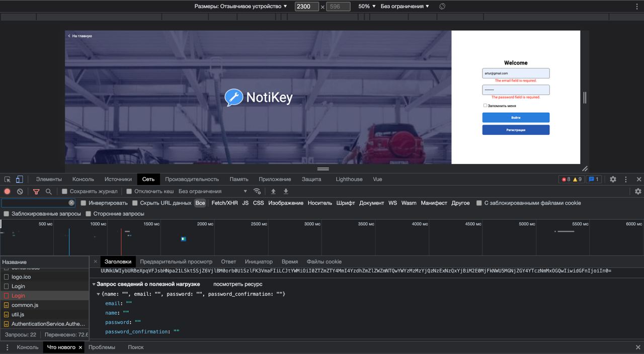Enable the 'Сохранять журнал' checkbox
Viewport: 644px width, 354px height.
point(64,191)
